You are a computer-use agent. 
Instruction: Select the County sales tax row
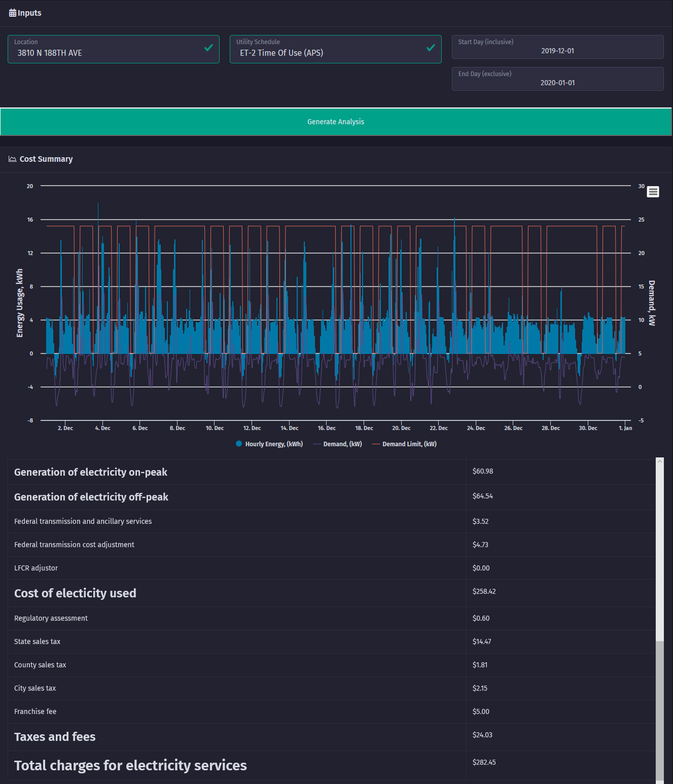click(x=332, y=665)
